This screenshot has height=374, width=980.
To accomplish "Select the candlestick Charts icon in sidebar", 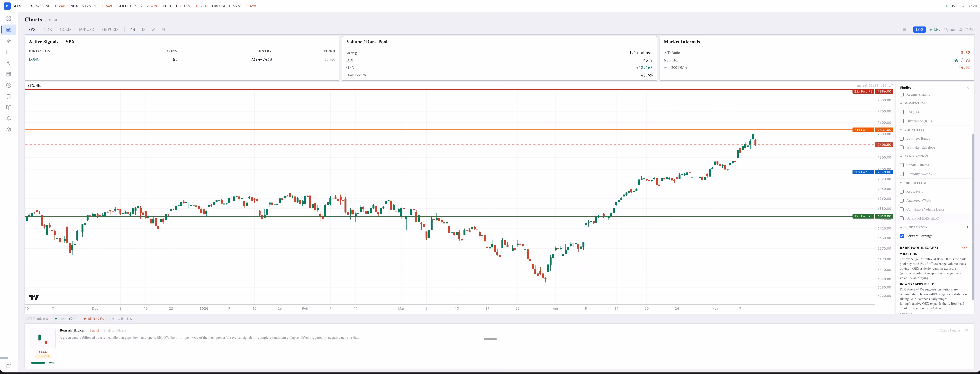I will coord(9,30).
